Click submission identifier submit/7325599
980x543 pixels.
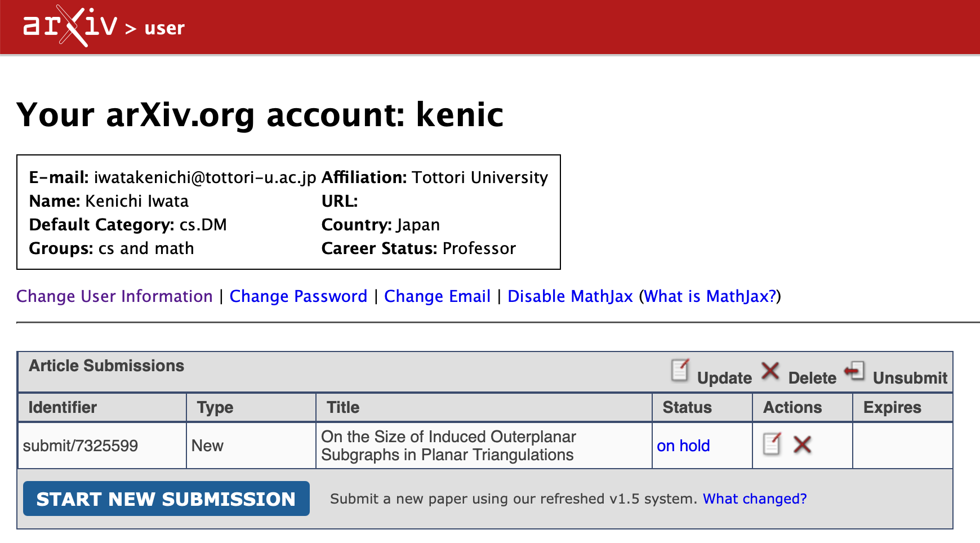click(x=81, y=446)
